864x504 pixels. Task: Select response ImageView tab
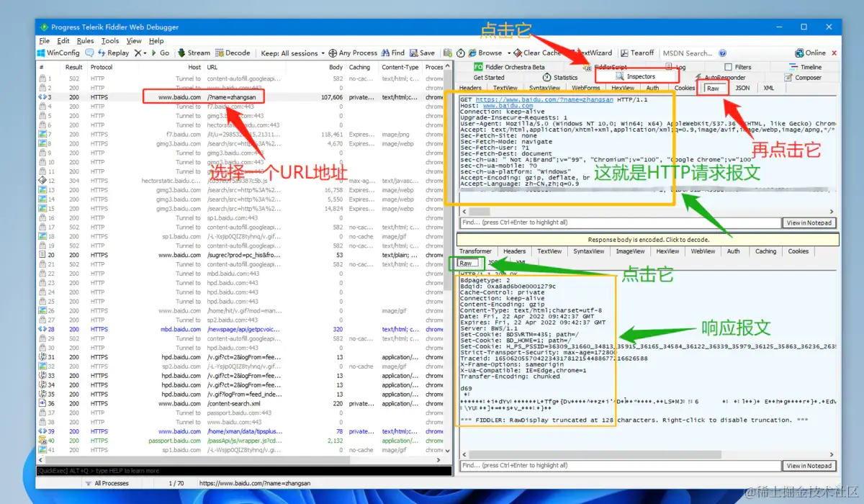(x=630, y=251)
